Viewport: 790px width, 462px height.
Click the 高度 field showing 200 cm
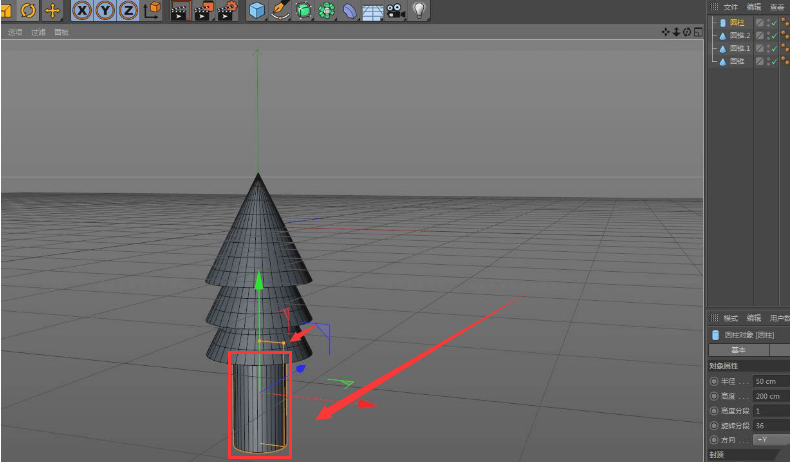tap(771, 396)
